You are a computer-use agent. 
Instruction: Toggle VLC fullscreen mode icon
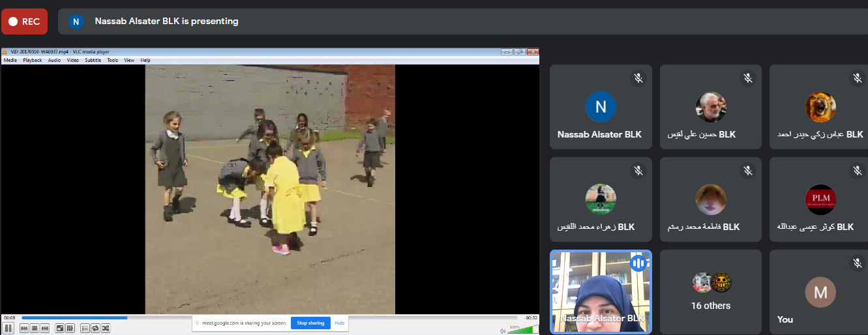tap(60, 328)
